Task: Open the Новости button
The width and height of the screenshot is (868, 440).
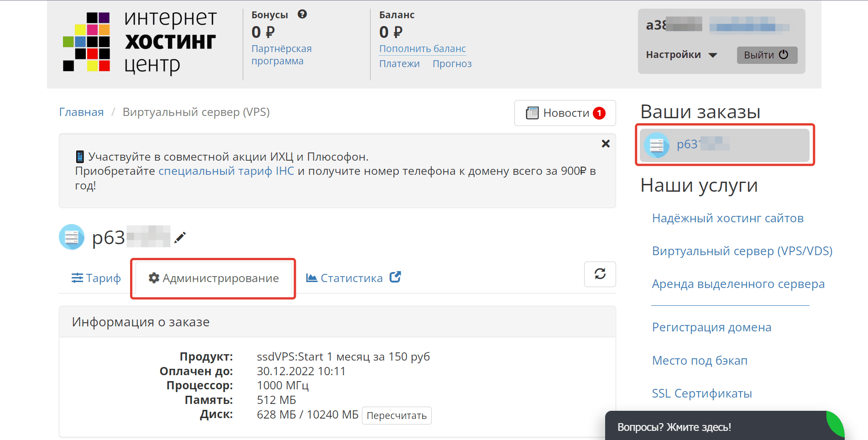Action: click(x=565, y=113)
